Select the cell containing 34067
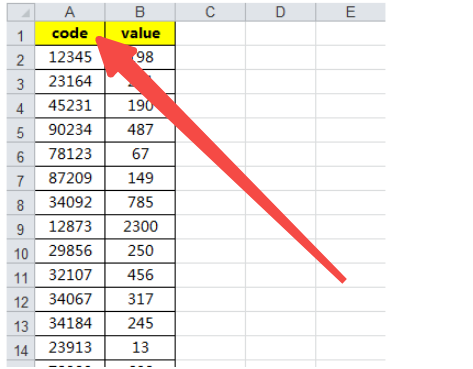473x369 pixels. click(x=70, y=300)
